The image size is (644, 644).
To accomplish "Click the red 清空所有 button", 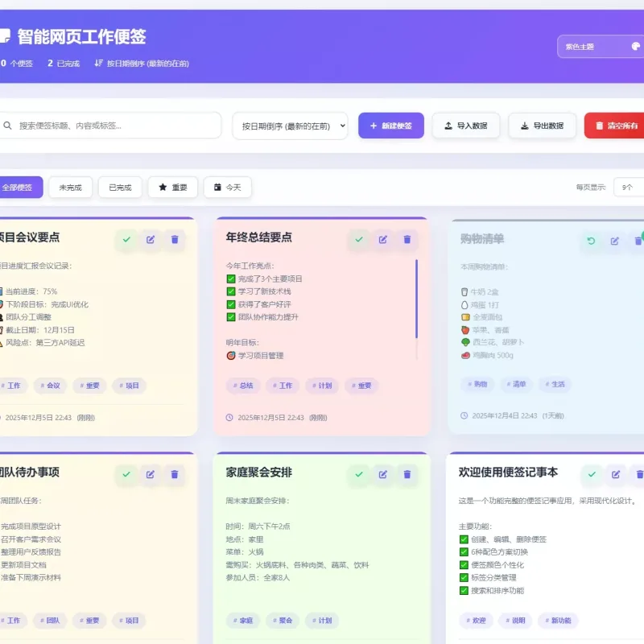I will click(x=614, y=126).
